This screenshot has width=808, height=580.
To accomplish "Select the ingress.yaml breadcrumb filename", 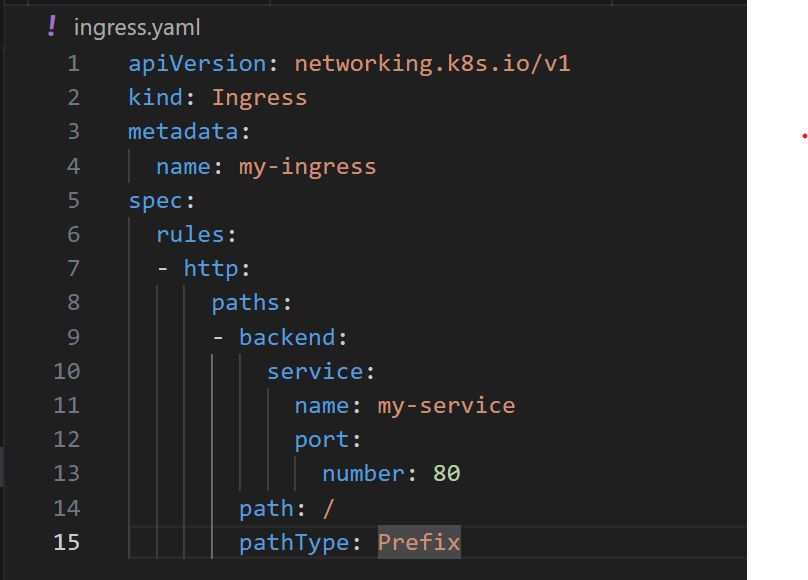I will (x=137, y=27).
